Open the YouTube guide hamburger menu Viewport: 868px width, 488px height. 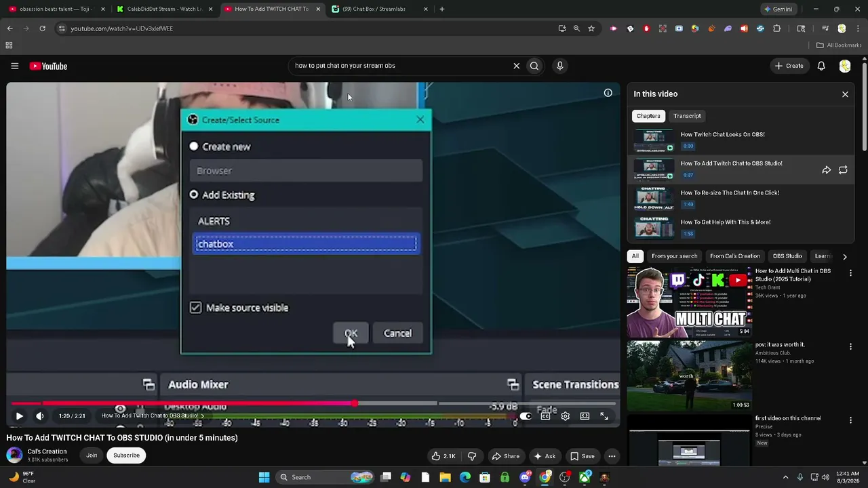(14, 66)
